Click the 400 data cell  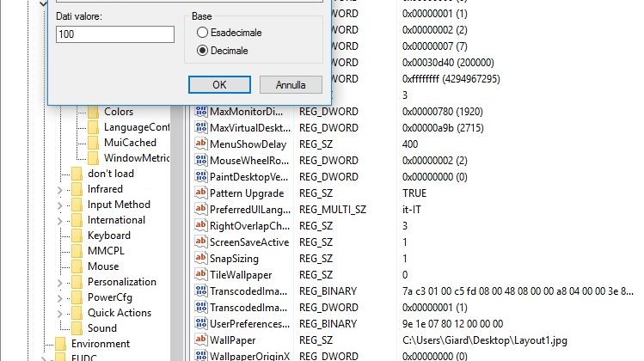pos(410,144)
